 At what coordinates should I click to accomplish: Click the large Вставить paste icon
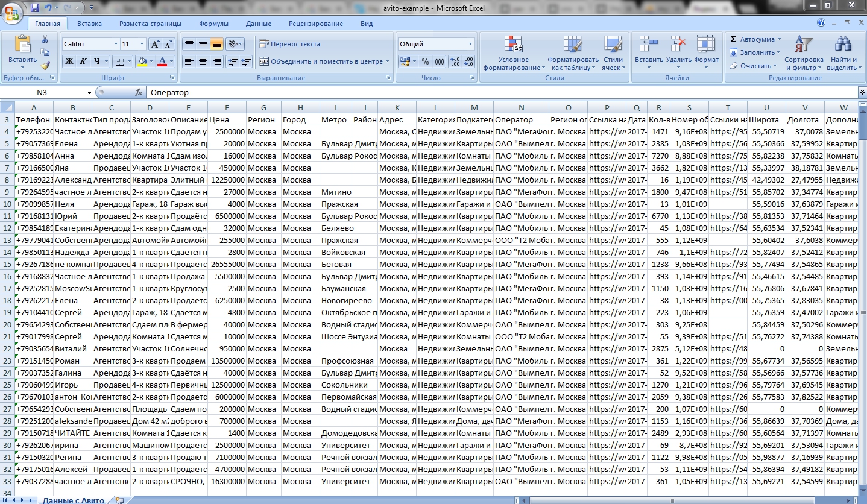(x=22, y=45)
